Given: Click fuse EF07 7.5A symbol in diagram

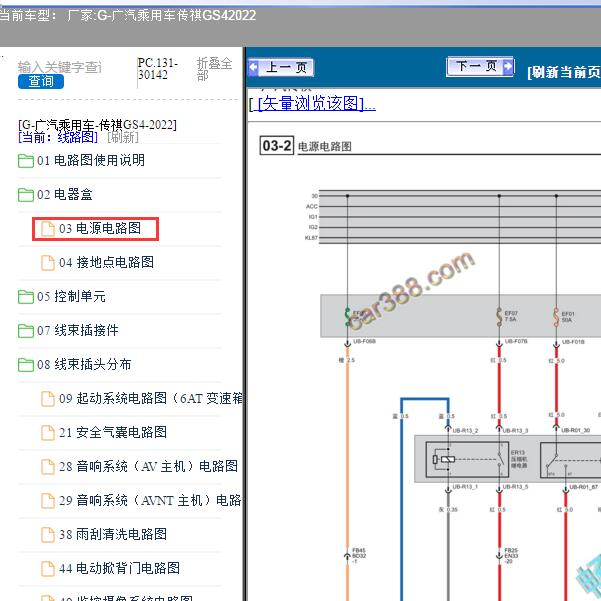Looking at the screenshot, I should (x=499, y=317).
